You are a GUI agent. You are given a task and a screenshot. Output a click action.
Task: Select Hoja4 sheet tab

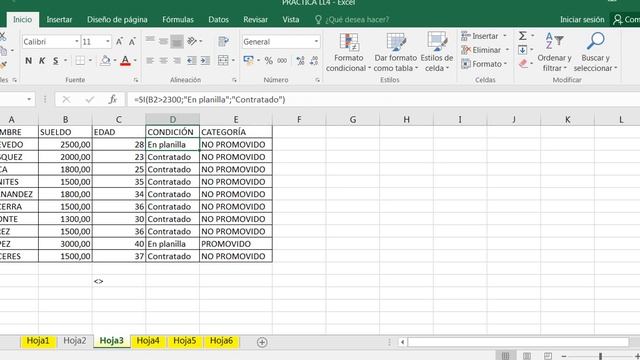(x=148, y=341)
